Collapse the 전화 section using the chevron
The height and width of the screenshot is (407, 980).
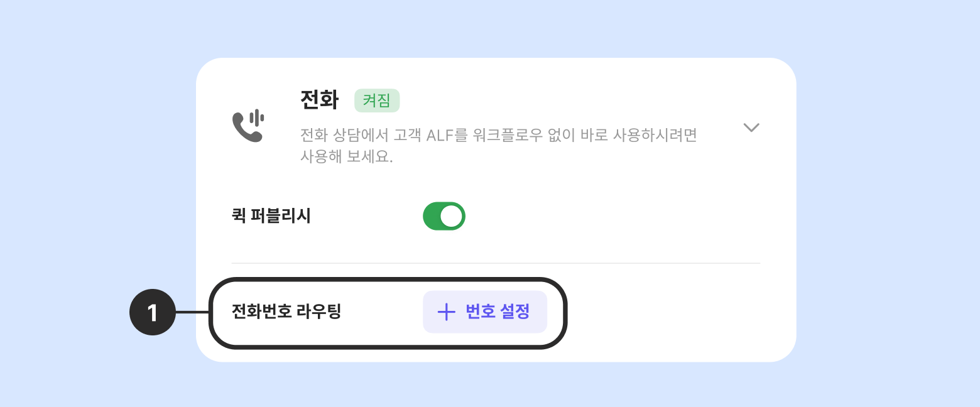(x=751, y=128)
